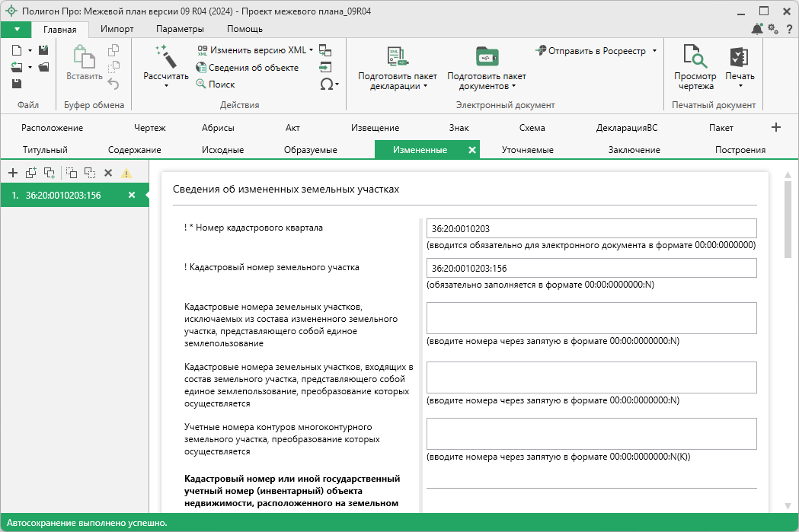Go to the Чертеж section tab
Viewport: 799px width, 532px height.
(x=149, y=128)
